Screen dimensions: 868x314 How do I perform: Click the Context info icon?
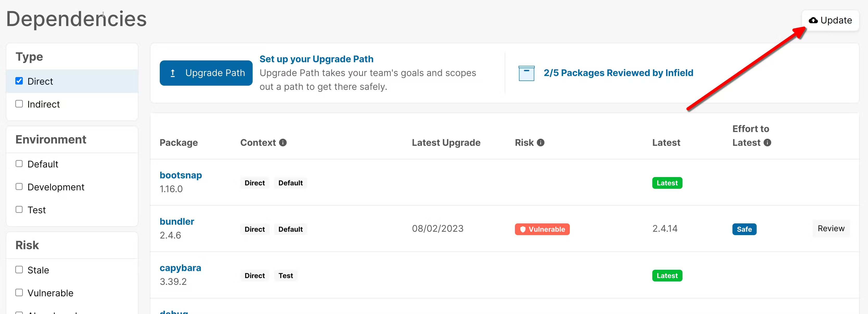click(x=283, y=143)
